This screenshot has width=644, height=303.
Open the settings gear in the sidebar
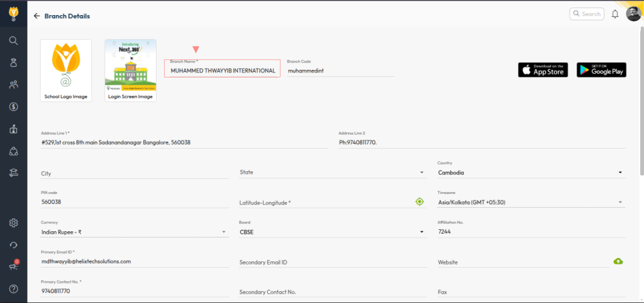click(13, 223)
